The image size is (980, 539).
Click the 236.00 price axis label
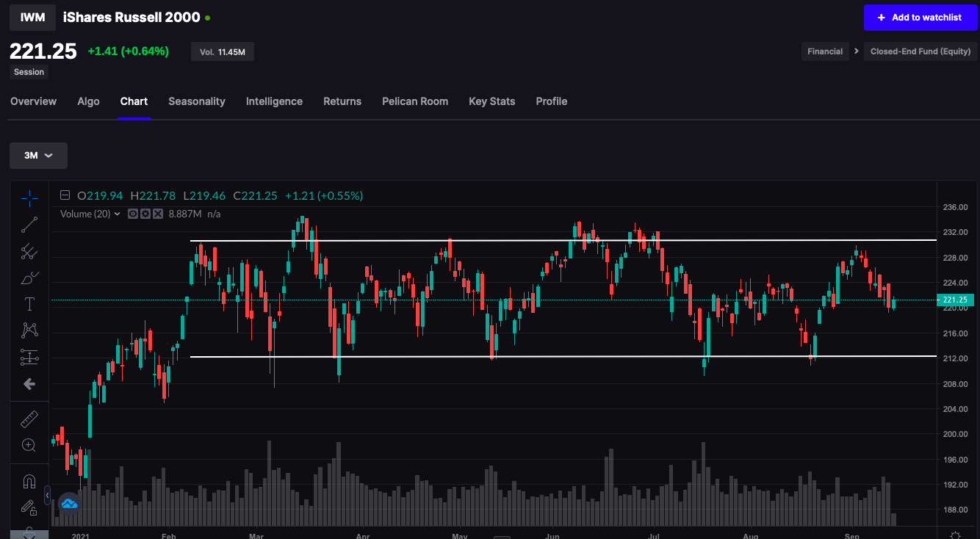pyautogui.click(x=955, y=207)
